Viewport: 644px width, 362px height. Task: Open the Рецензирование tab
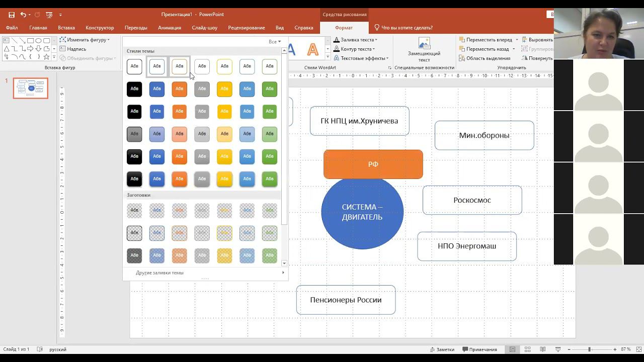coord(247,28)
